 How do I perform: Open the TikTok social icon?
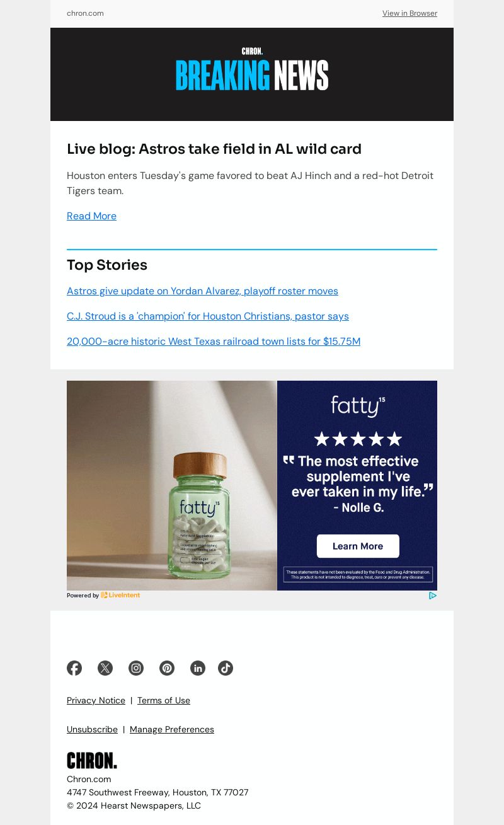click(x=226, y=668)
